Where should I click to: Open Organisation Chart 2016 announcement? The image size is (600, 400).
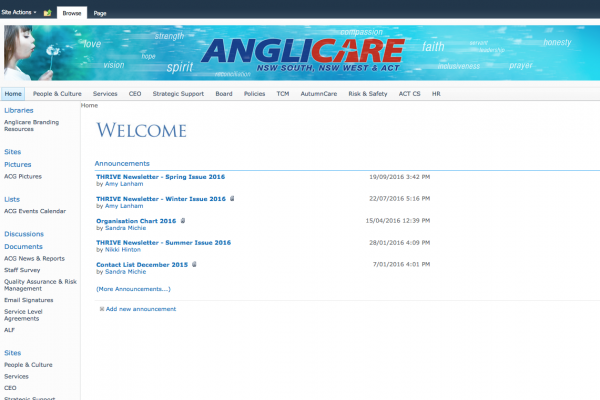tap(136, 221)
